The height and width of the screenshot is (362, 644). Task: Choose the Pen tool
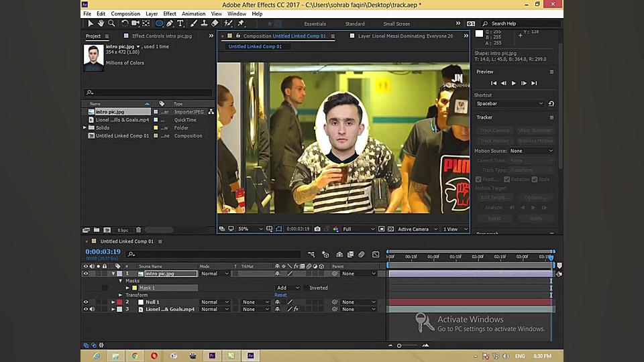(x=170, y=23)
